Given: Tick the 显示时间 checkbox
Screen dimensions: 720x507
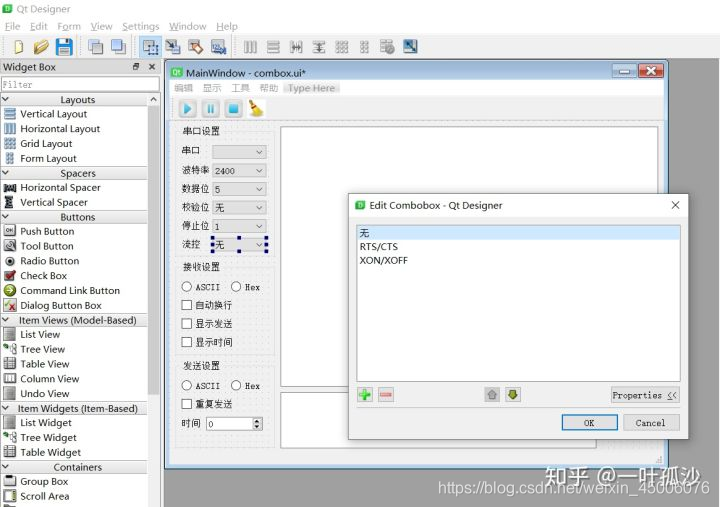Looking at the screenshot, I should (186, 342).
